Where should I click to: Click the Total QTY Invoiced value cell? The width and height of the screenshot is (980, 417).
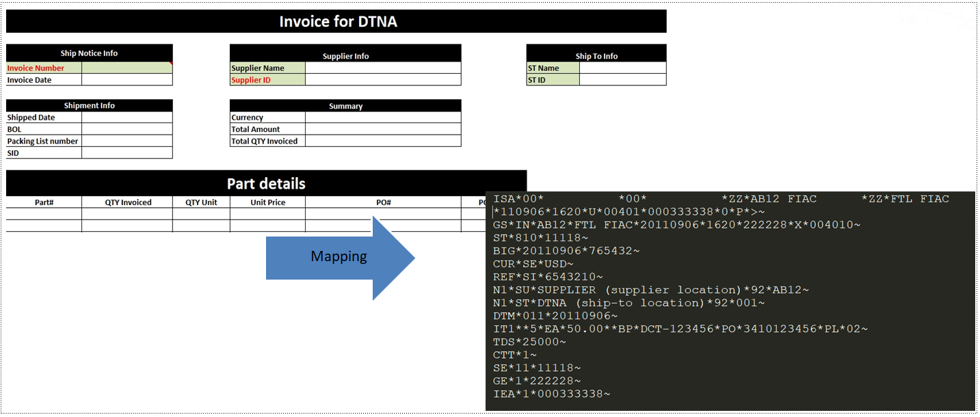click(383, 141)
